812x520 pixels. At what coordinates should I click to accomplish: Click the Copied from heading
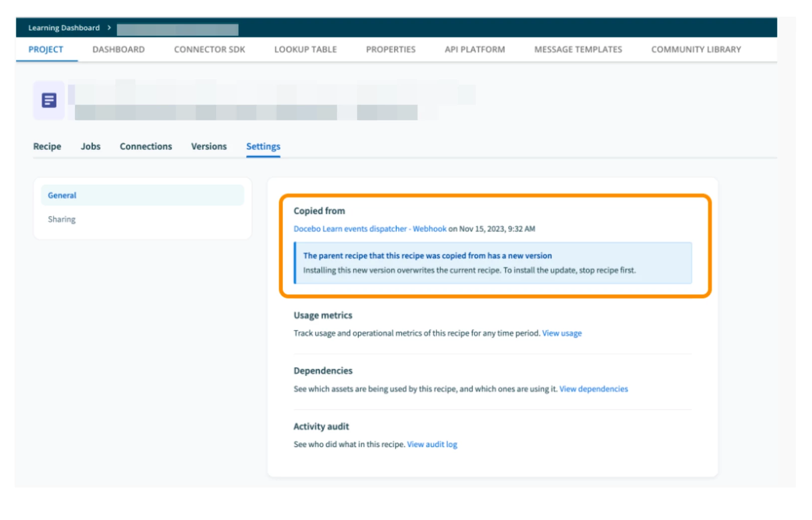coord(319,211)
